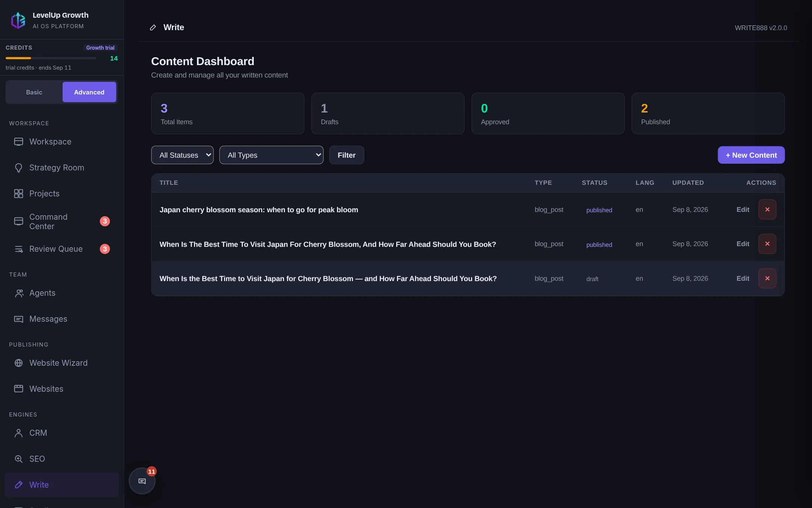Click the WRITE888 v2.0.0 version label
The height and width of the screenshot is (508, 812).
point(761,28)
